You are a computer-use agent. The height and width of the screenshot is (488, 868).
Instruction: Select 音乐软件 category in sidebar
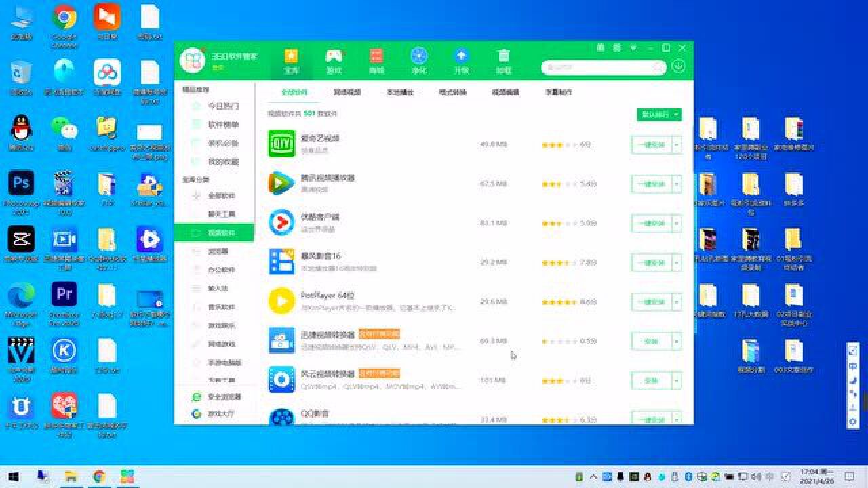214,307
